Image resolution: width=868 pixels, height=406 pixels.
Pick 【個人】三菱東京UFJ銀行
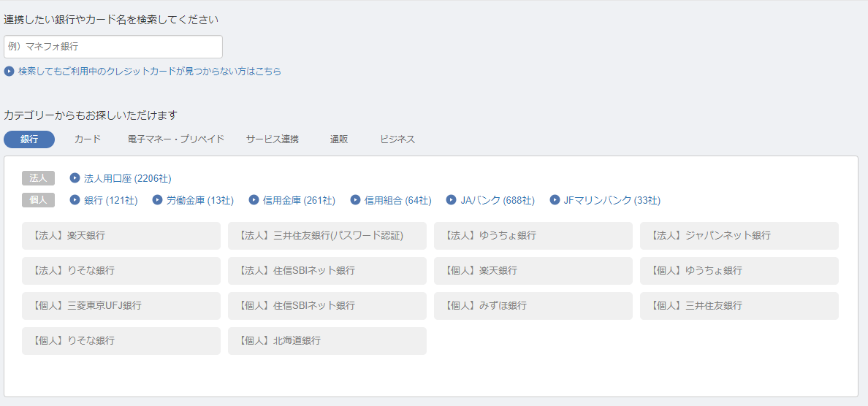tap(121, 306)
